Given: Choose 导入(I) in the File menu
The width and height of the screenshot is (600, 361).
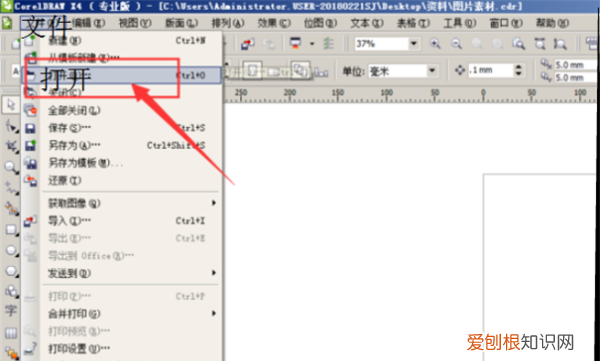Looking at the screenshot, I should (x=122, y=221).
